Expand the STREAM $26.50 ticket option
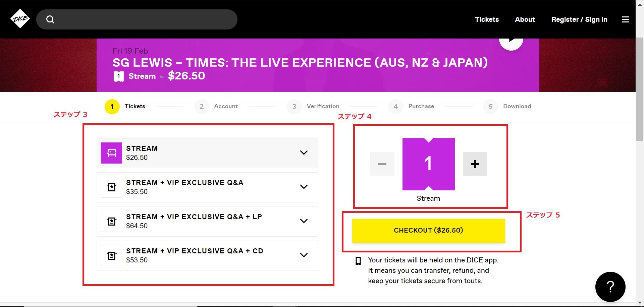 point(304,153)
